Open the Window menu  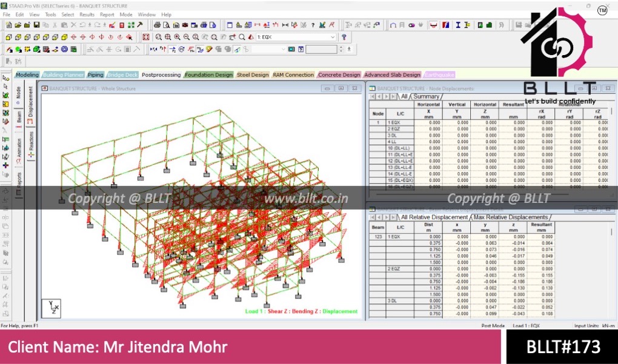pos(147,15)
